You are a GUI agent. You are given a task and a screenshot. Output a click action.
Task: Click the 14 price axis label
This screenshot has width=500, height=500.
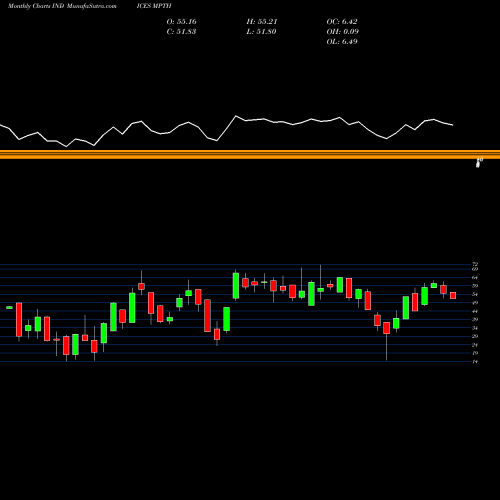click(475, 362)
